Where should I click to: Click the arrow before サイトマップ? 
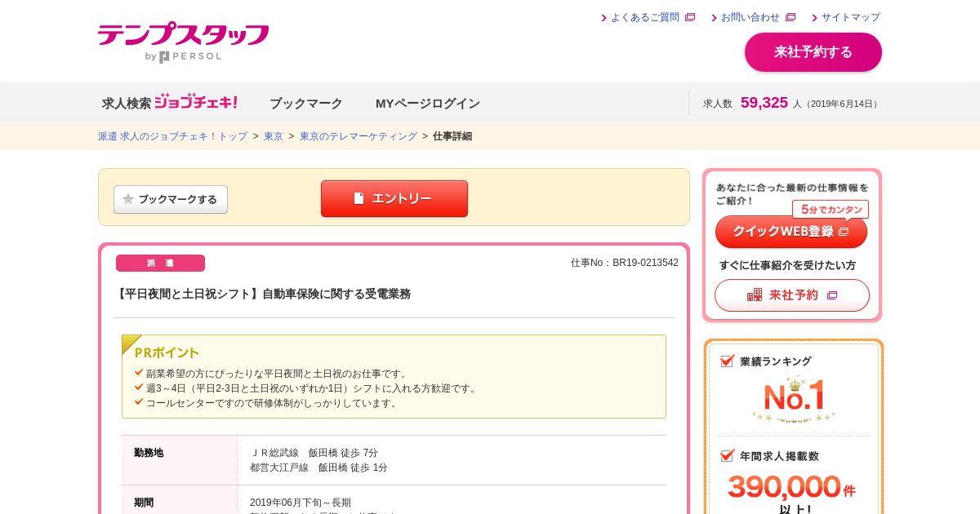pos(815,18)
